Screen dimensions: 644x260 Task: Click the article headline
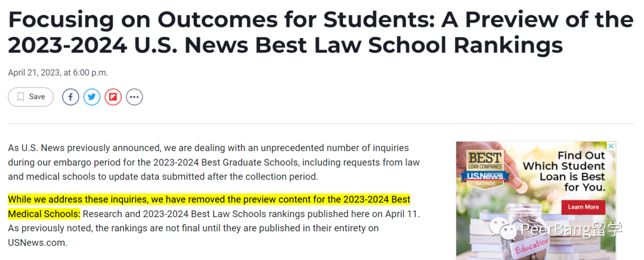click(320, 32)
